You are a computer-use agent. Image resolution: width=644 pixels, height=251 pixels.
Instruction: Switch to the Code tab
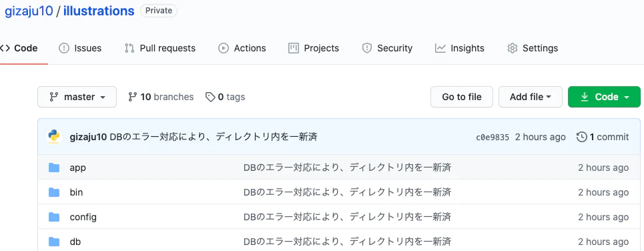pyautogui.click(x=19, y=48)
